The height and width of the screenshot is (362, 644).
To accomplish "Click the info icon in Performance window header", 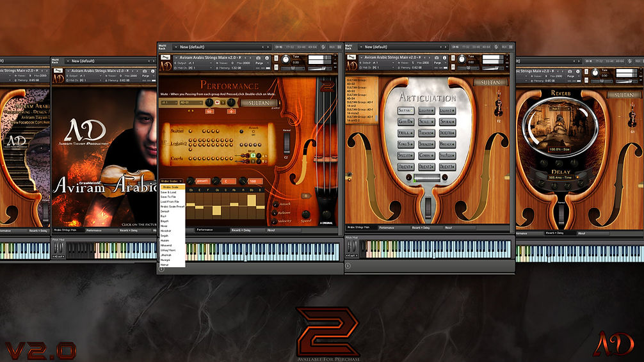I will (266, 58).
